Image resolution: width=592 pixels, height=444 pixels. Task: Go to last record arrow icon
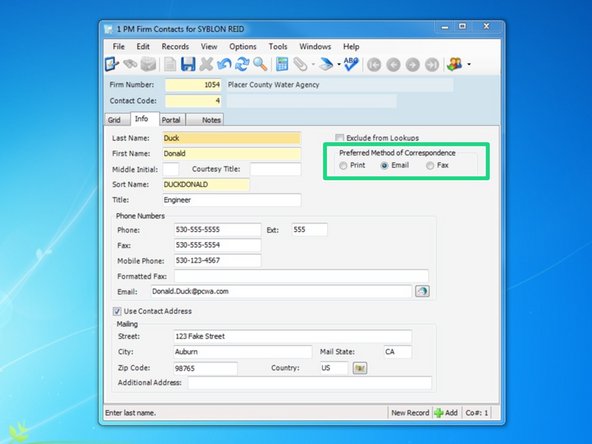432,65
